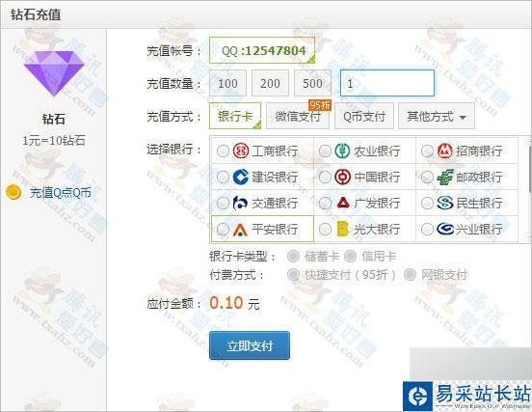Click the 招商银行 red M logo

[445, 151]
